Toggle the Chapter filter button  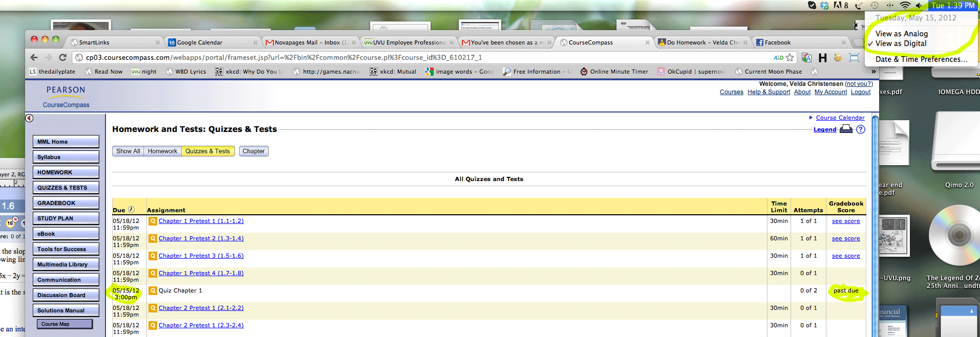(253, 151)
